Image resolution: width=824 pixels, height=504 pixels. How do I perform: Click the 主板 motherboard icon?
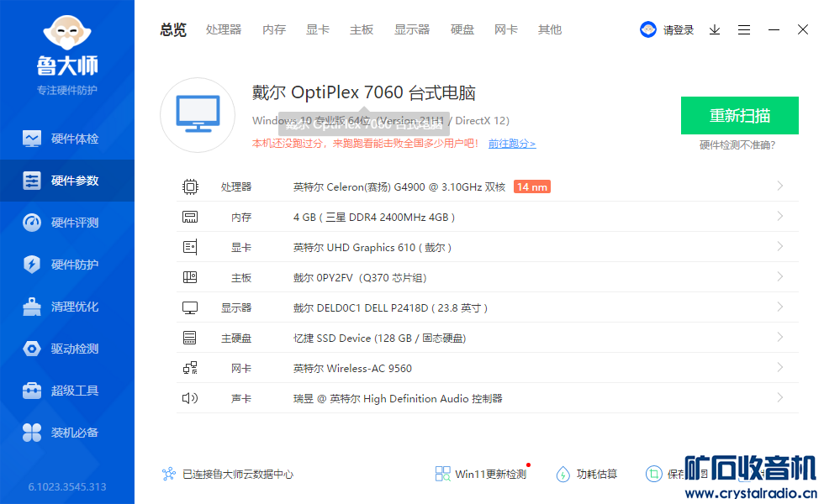pos(190,277)
